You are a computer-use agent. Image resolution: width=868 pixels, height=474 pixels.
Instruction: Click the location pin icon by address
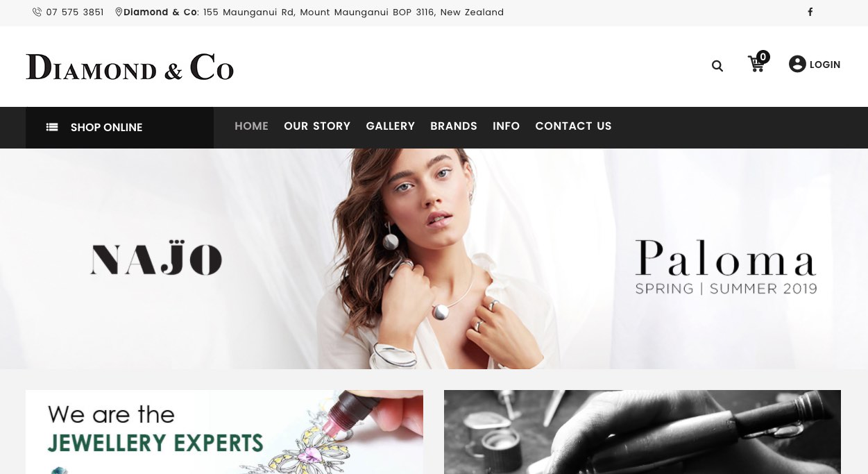point(119,12)
